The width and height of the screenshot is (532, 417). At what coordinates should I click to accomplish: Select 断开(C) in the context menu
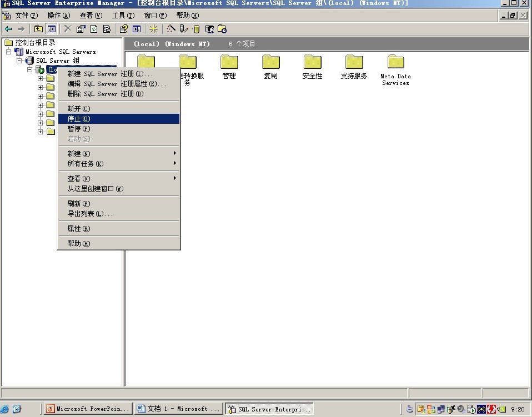(x=119, y=109)
